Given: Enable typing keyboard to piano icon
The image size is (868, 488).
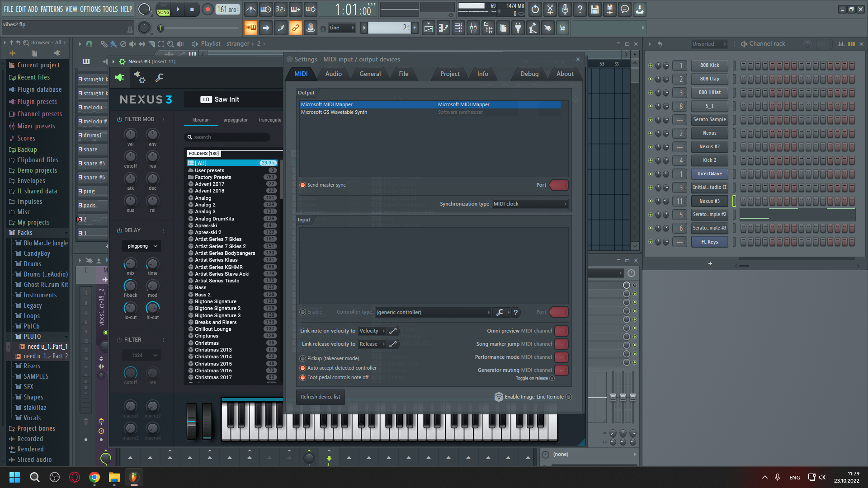Looking at the screenshot, I should (x=250, y=28).
